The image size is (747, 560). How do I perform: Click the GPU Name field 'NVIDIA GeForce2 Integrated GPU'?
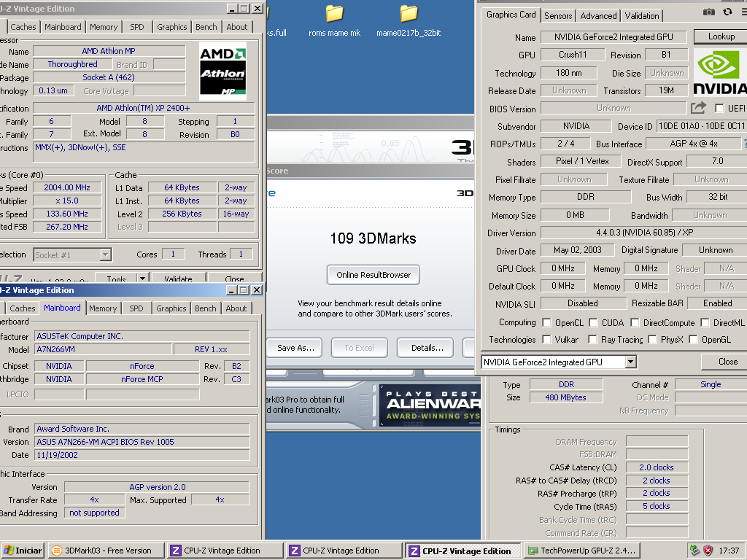(614, 37)
